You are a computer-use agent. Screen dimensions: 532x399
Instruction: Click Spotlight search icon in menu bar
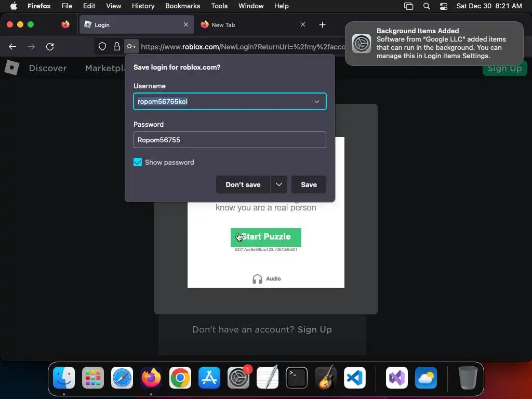tap(427, 6)
